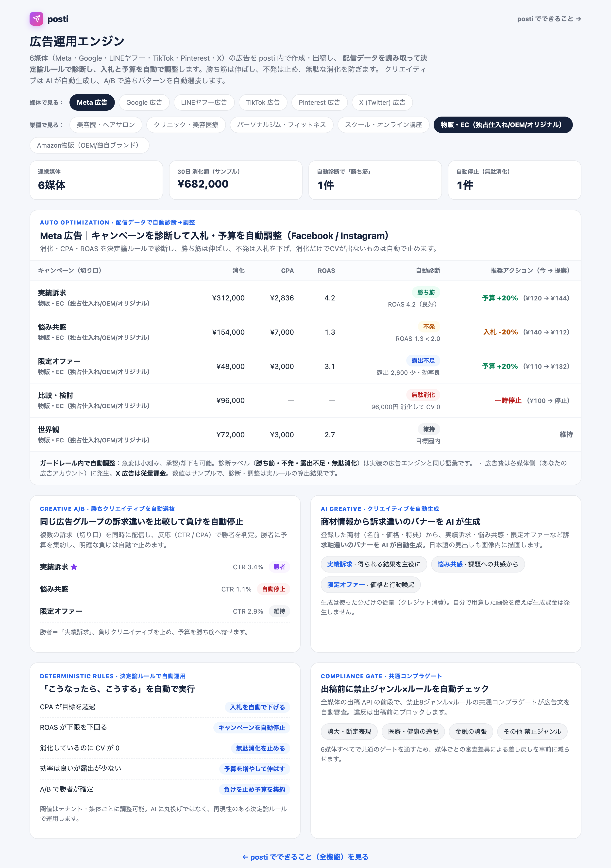Click the purple star beside 実績訴求
The height and width of the screenshot is (868, 611).
click(74, 567)
